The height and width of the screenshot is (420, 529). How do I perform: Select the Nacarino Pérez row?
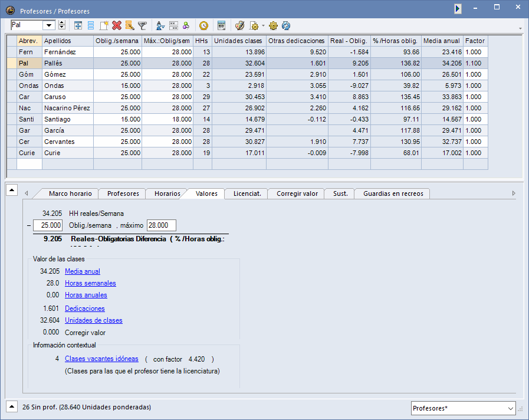[x=247, y=108]
